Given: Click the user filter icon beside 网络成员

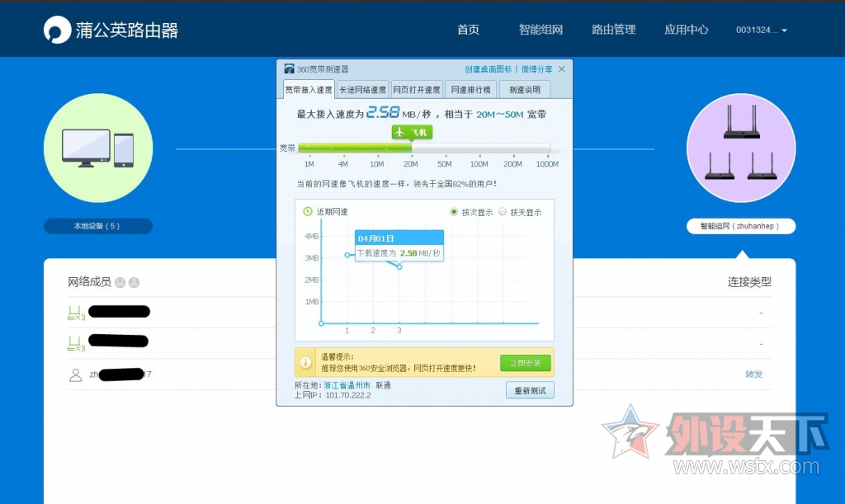Looking at the screenshot, I should [134, 282].
